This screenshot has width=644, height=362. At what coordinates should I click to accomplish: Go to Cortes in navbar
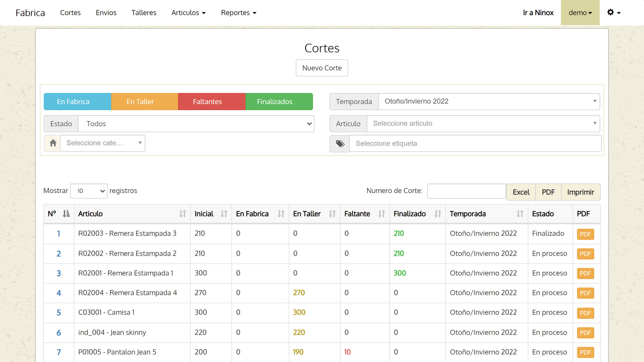[x=70, y=13]
